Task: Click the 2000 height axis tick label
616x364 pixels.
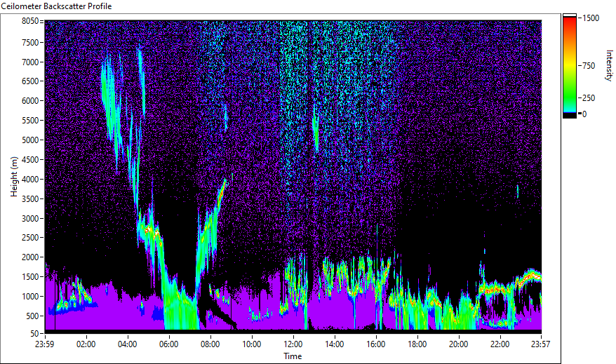Action: 30,257
